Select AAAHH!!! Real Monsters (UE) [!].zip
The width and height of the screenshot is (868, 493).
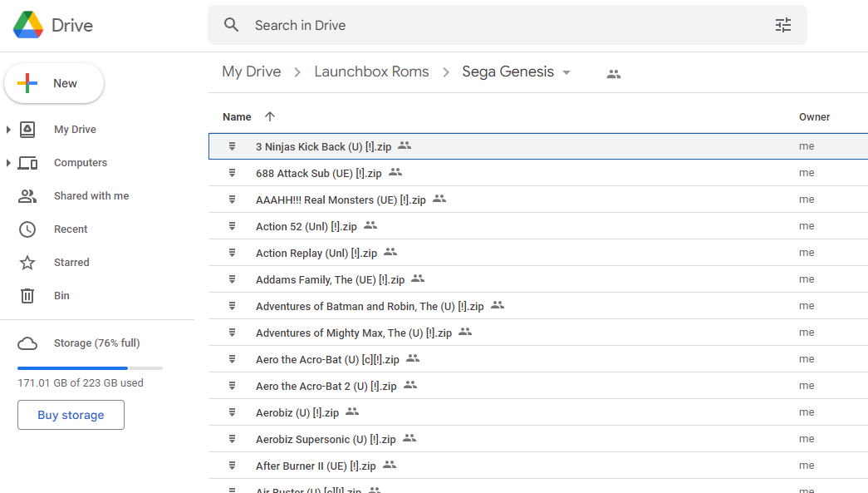(341, 200)
